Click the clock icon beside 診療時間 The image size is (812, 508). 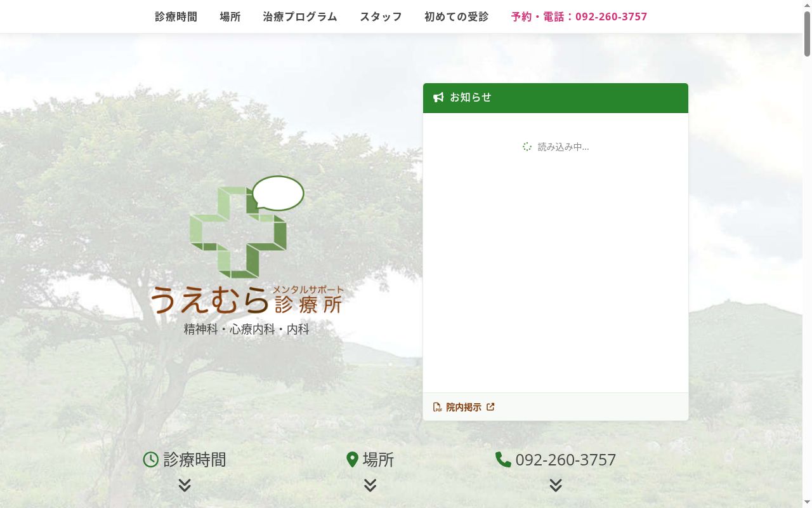[150, 460]
